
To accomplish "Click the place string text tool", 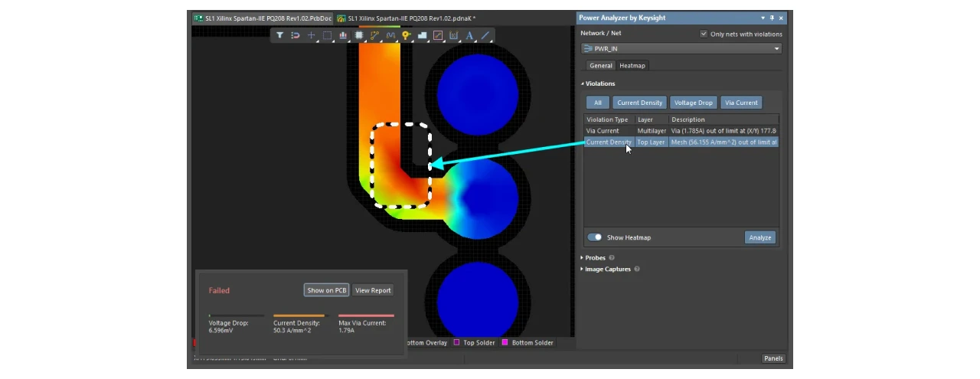I will pos(469,35).
